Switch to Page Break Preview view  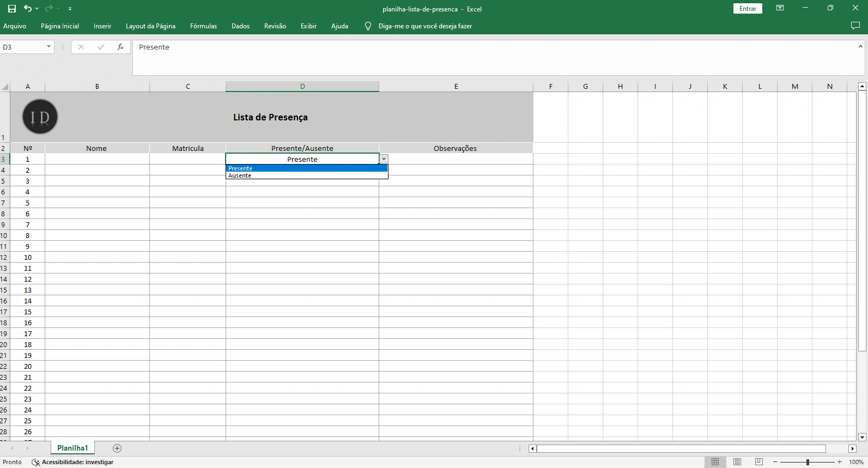point(758,462)
